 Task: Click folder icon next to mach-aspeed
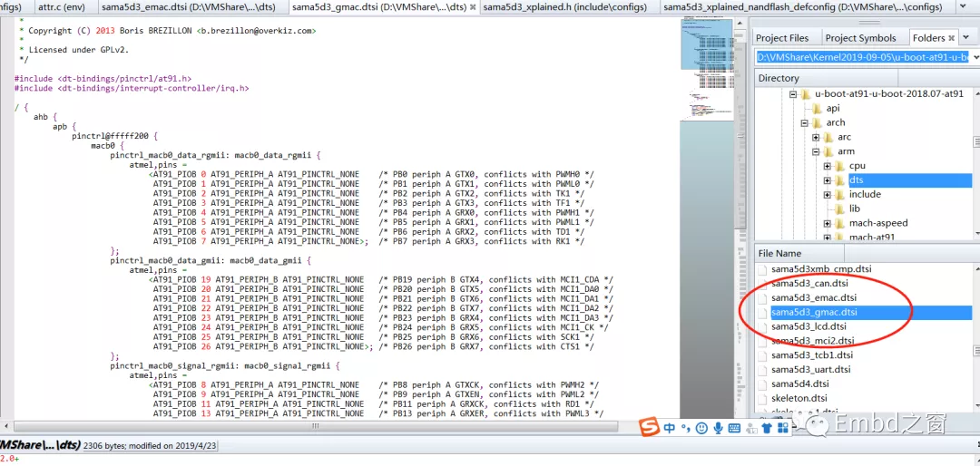tap(840, 223)
